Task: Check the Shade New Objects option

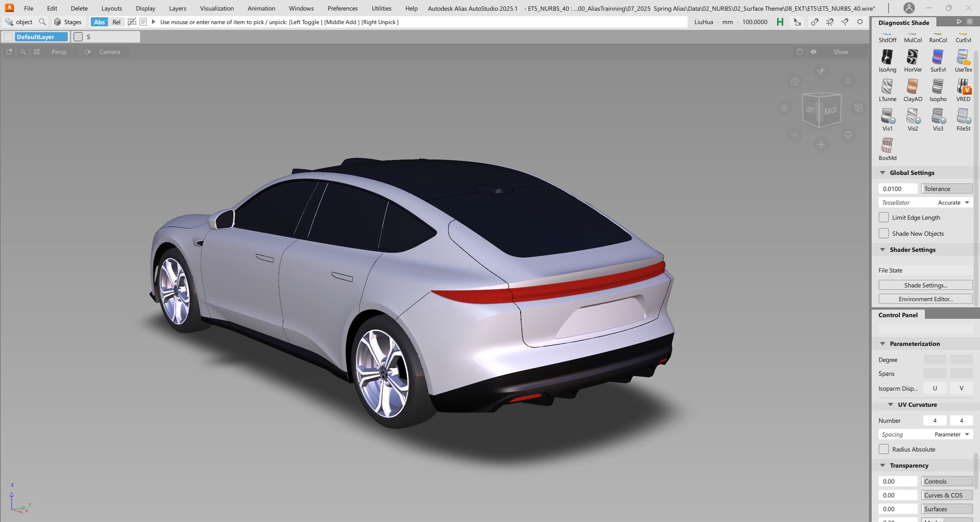Action: point(884,233)
